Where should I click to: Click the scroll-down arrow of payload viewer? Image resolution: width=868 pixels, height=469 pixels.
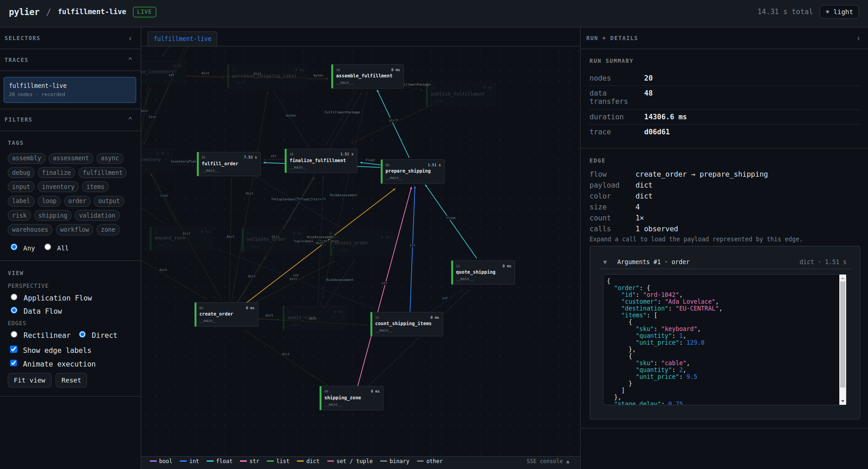[x=842, y=401]
